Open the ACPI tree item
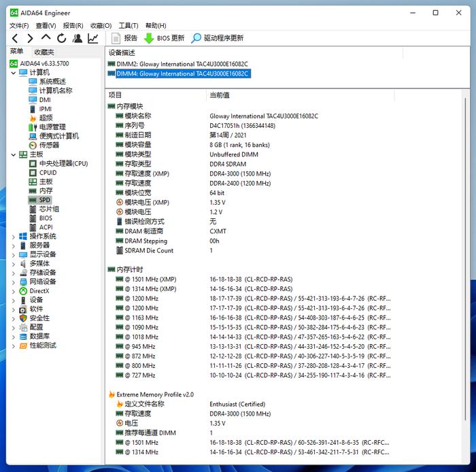Viewport: 476px width, 472px height. 41,227
